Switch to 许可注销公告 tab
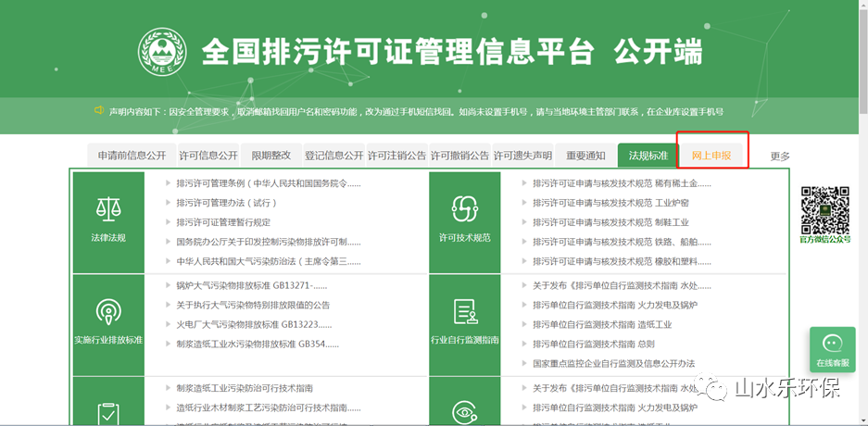This screenshot has height=426, width=868. (396, 156)
